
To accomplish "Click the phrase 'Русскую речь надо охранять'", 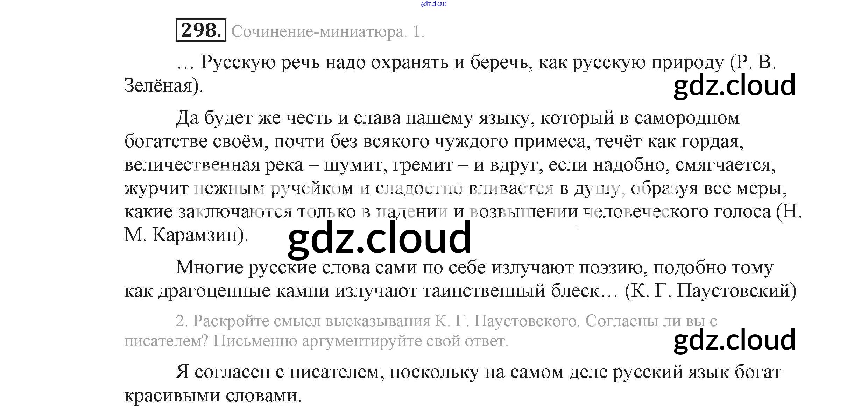I will (x=324, y=63).
